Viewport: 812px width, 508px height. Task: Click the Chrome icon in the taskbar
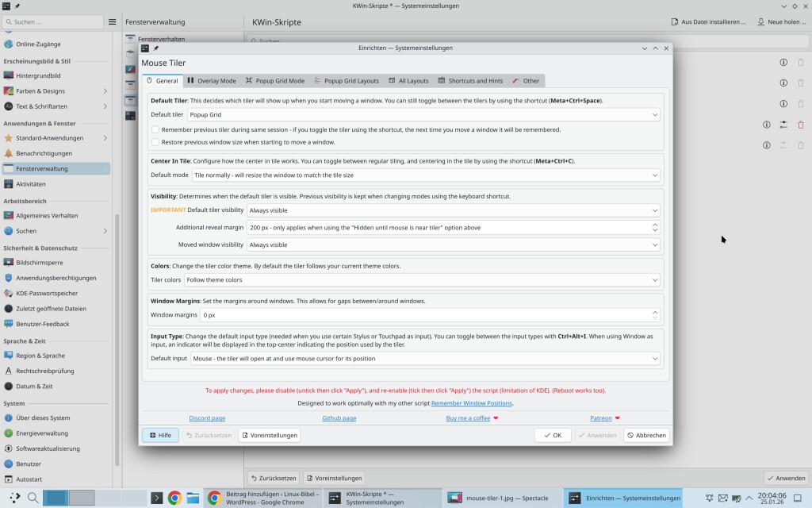[174, 498]
